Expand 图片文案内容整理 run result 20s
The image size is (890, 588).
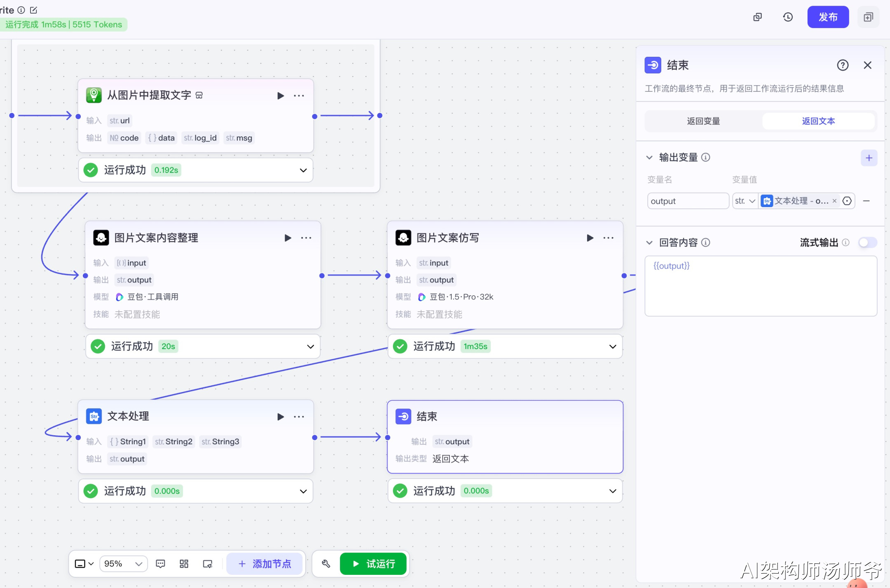pyautogui.click(x=310, y=347)
